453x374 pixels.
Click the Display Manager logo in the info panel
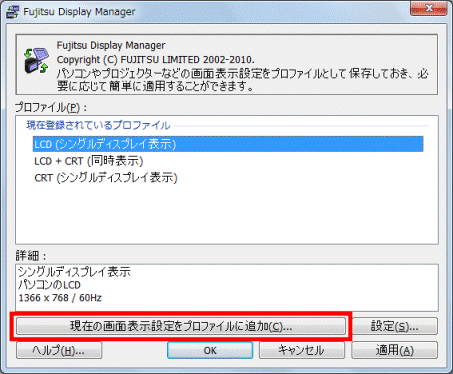pyautogui.click(x=36, y=61)
